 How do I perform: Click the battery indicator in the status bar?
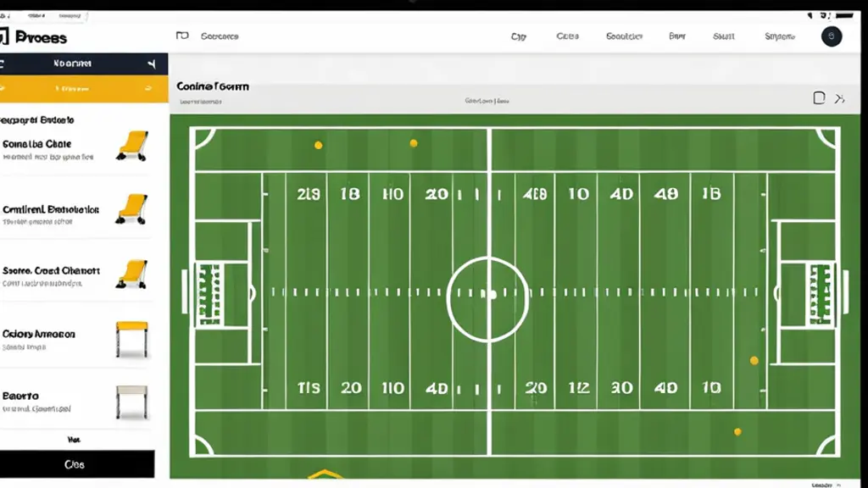click(844, 15)
